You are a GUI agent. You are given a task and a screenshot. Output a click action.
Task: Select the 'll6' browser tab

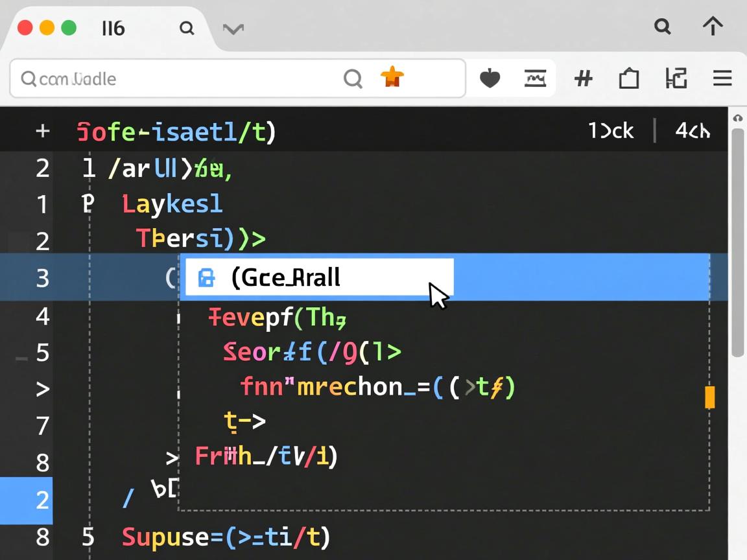113,29
